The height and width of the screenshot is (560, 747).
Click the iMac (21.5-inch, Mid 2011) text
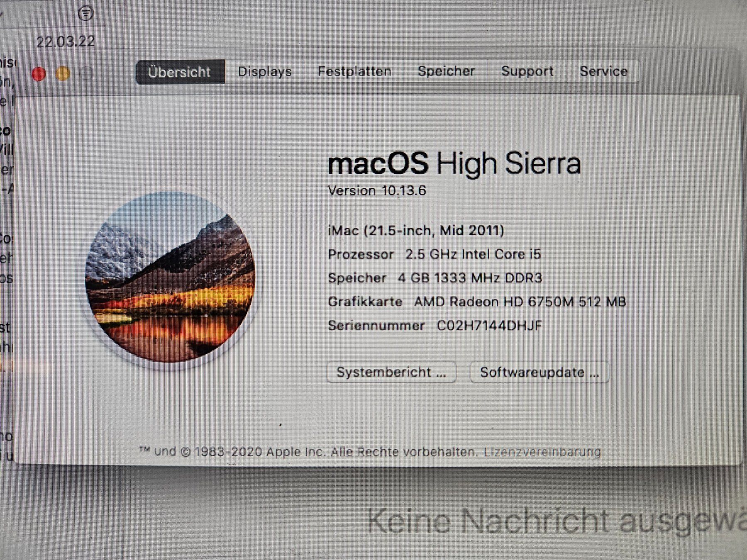[416, 230]
